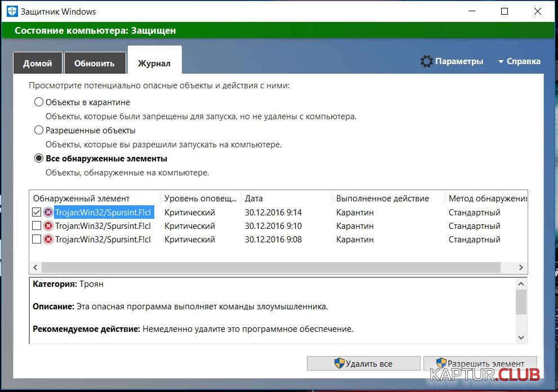Select Trojan:Win32/Spursint.F!cl entry dated 9:10

coord(103,226)
